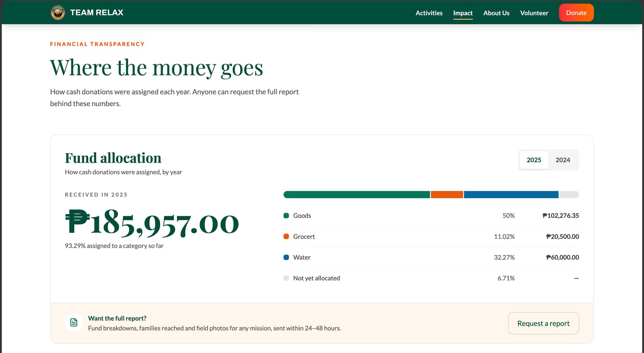Open the Activities nav item
This screenshot has width=644, height=353.
point(429,13)
